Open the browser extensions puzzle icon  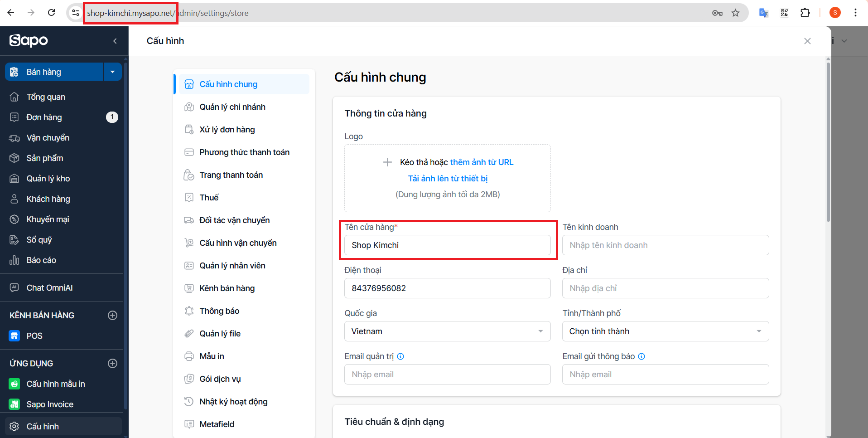[x=805, y=13]
